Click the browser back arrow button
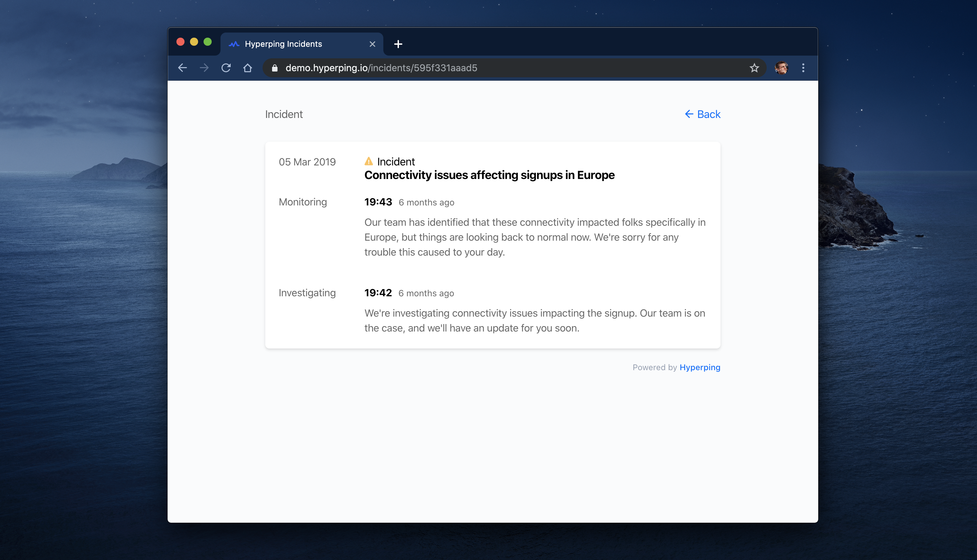Image resolution: width=977 pixels, height=560 pixels. tap(183, 68)
